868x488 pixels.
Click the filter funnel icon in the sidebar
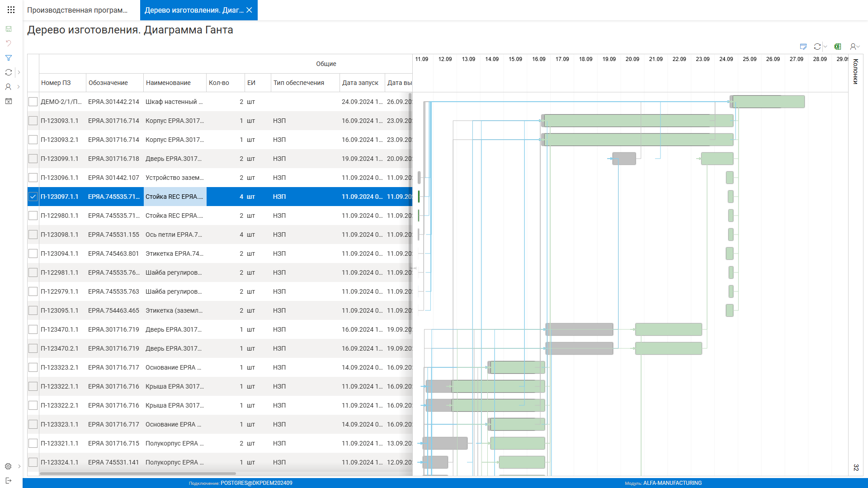click(8, 58)
